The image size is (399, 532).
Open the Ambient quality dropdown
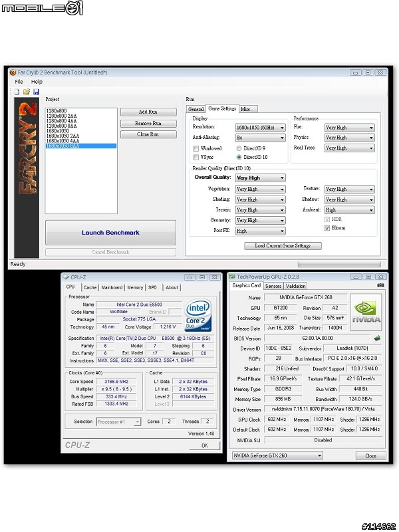[x=350, y=210]
